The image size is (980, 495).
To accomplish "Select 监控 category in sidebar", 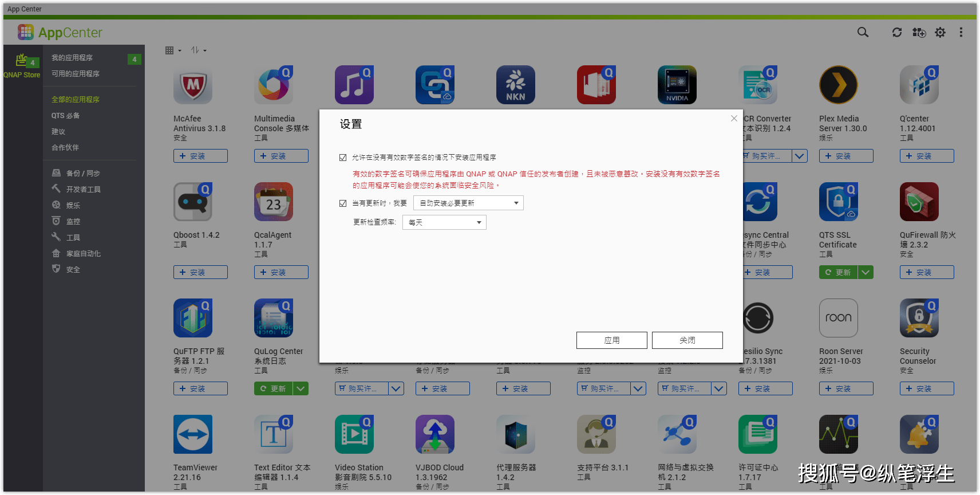I will (73, 222).
